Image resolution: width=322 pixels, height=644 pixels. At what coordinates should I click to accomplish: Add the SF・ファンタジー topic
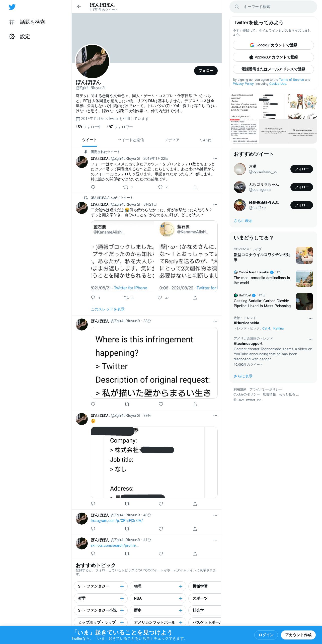122,586
